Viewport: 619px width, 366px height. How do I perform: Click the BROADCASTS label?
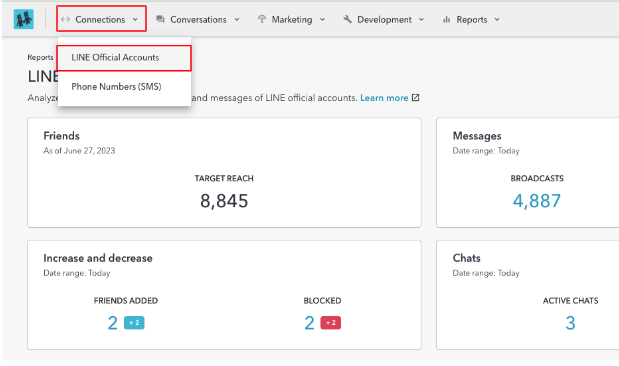point(537,178)
